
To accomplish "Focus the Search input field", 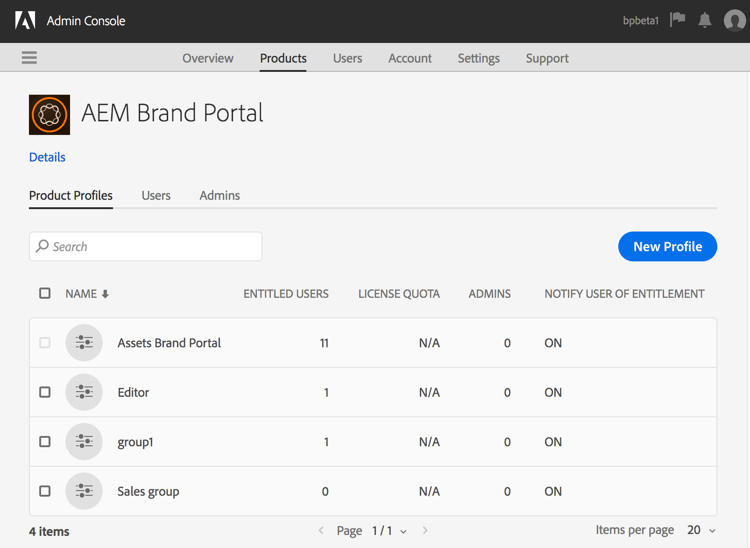I will [145, 247].
